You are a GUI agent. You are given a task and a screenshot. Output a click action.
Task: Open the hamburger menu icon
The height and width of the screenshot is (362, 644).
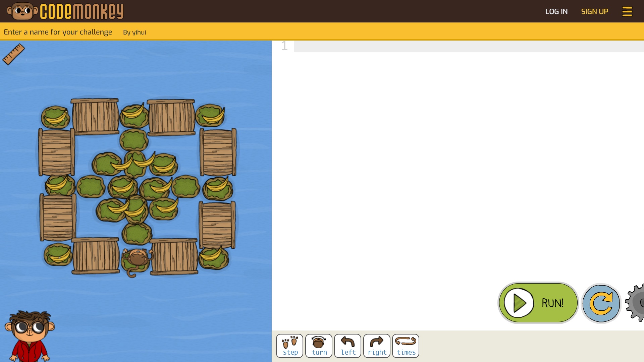click(x=627, y=11)
